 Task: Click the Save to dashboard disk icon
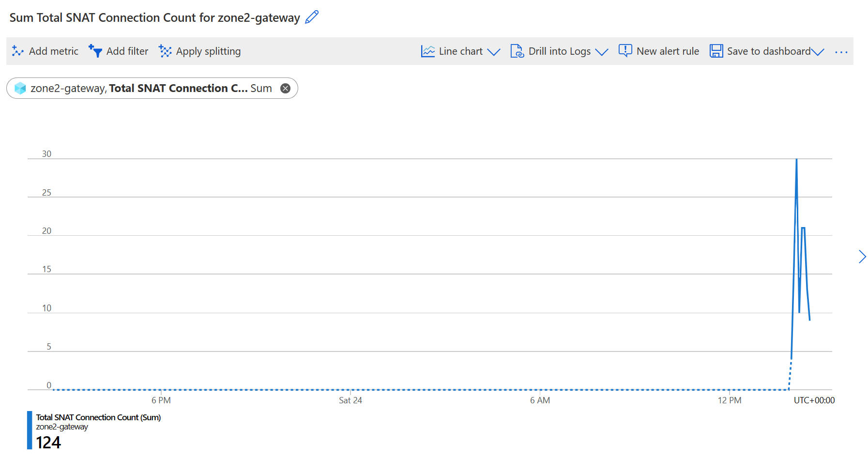click(716, 51)
